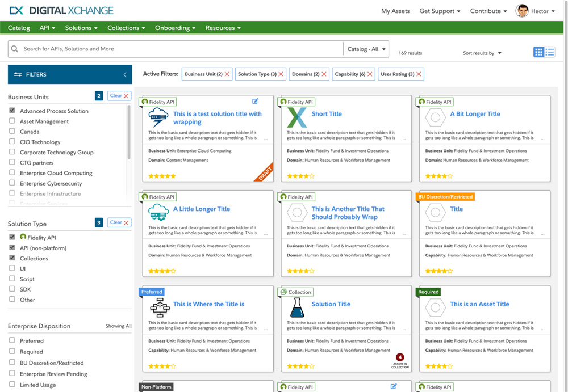
Task: Click the APIs search input field
Action: click(170, 49)
